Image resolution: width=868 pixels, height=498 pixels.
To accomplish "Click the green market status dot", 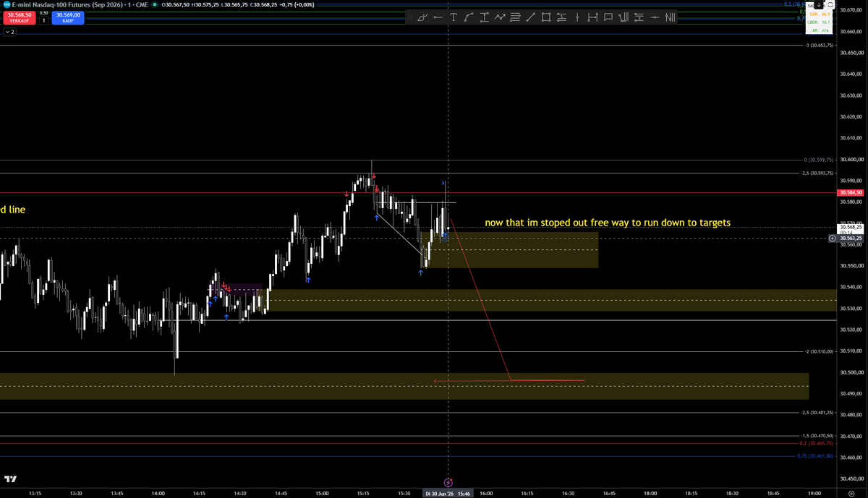I will click(156, 5).
